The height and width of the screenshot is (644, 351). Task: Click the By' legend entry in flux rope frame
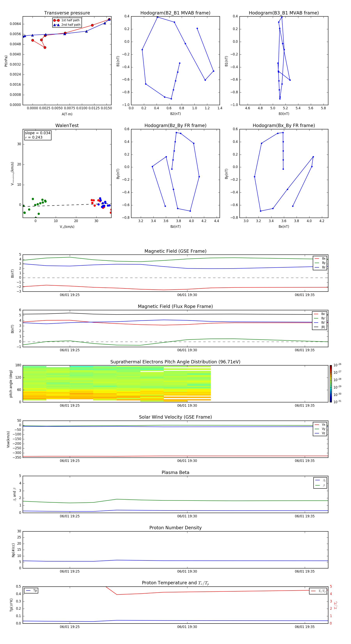[x=320, y=318]
